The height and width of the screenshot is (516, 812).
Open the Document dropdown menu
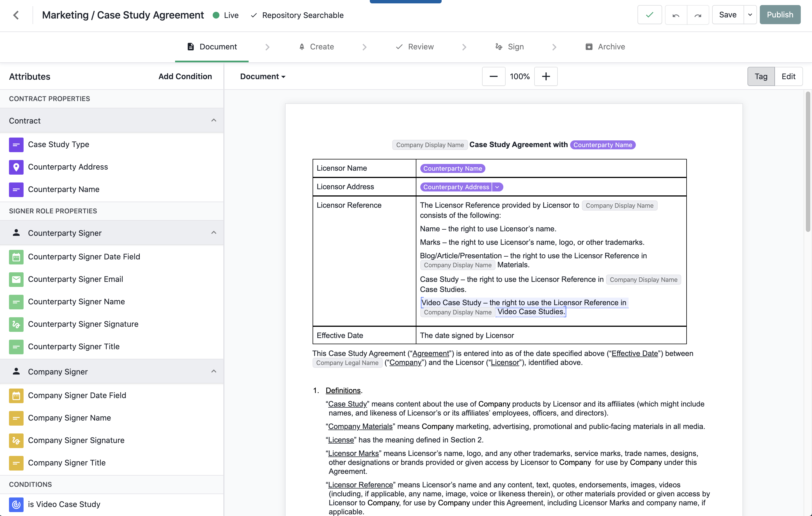pos(262,76)
